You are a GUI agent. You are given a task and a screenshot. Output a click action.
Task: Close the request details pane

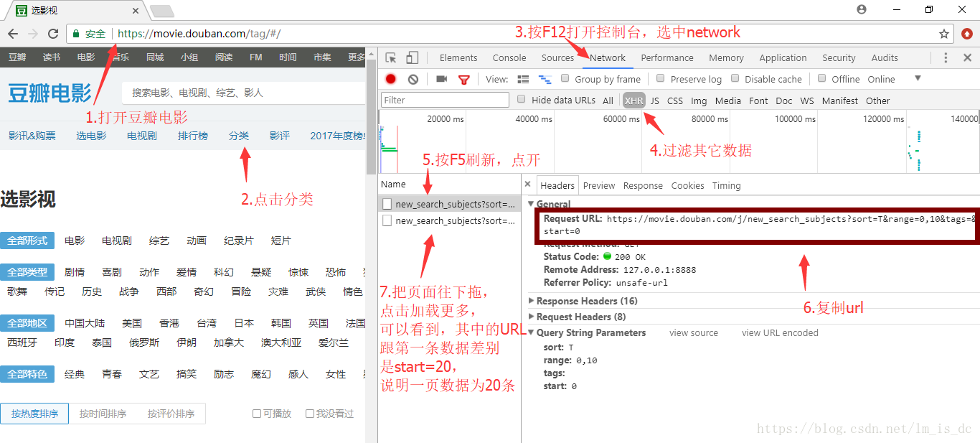(528, 185)
